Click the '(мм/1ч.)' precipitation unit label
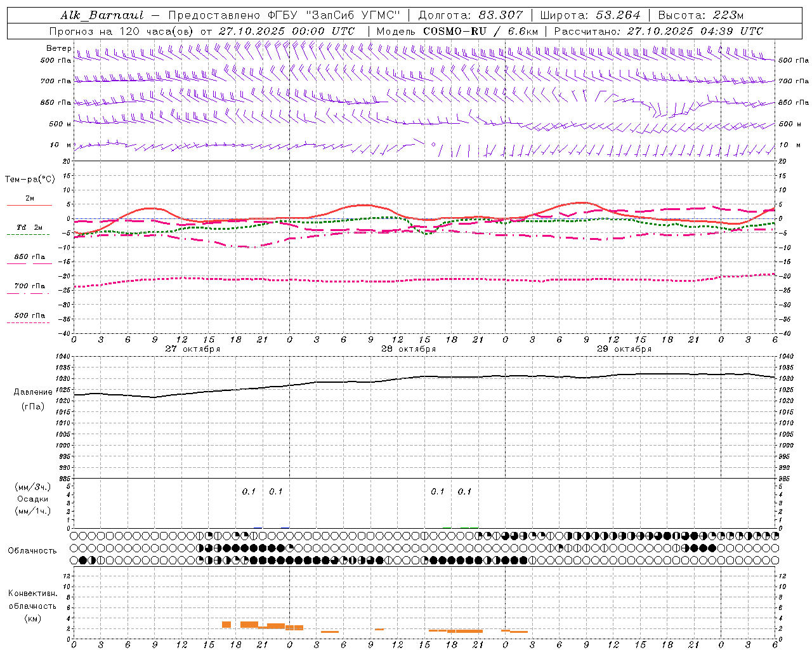The height and width of the screenshot is (650, 812). (x=33, y=511)
